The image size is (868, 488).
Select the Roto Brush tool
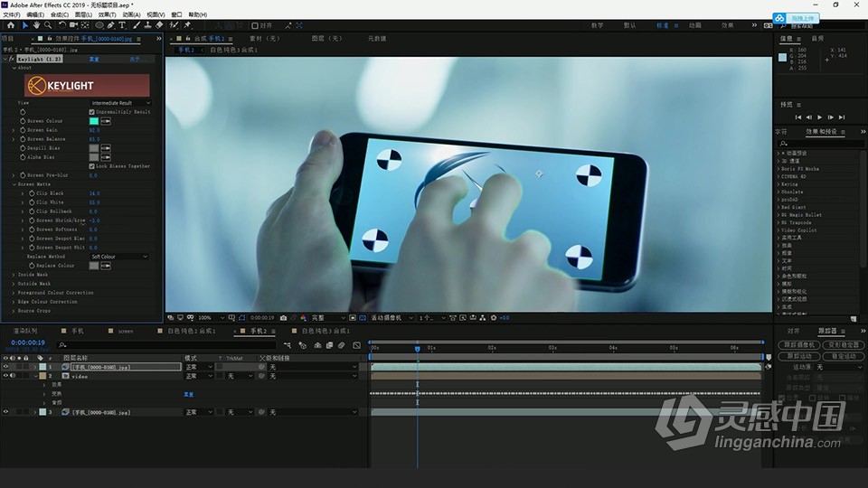(x=175, y=25)
